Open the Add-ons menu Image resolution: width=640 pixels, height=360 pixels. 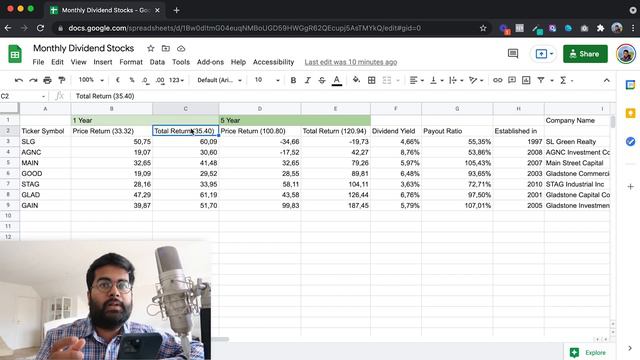[x=210, y=62]
